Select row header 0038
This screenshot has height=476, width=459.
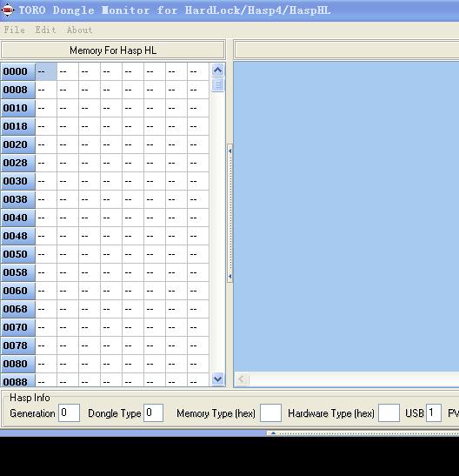point(18,199)
